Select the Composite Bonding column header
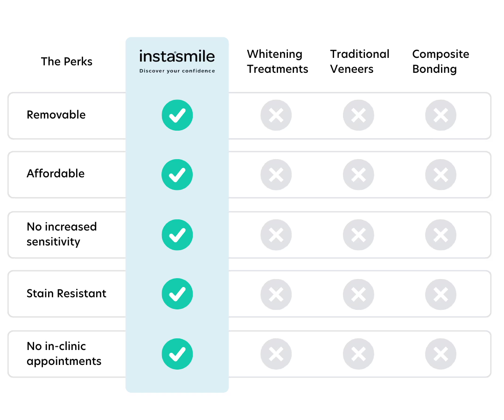This screenshot has width=504, height=420. [x=441, y=62]
